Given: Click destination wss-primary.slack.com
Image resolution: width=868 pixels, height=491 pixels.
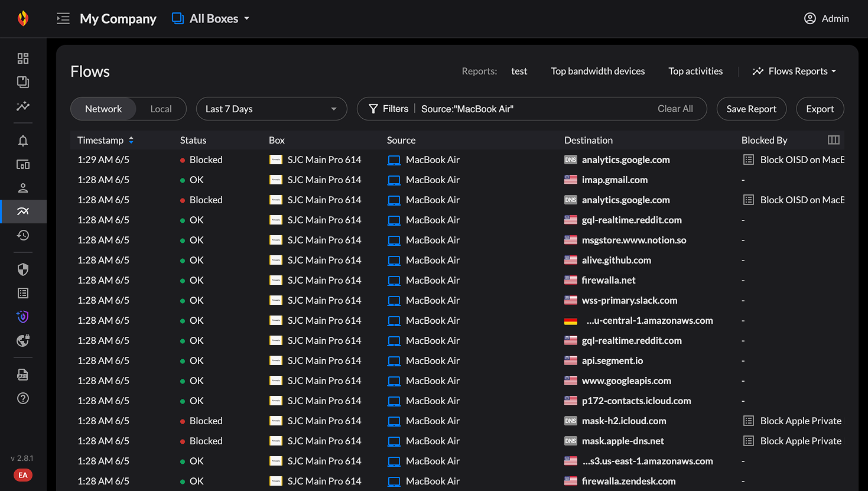Looking at the screenshot, I should pyautogui.click(x=629, y=300).
